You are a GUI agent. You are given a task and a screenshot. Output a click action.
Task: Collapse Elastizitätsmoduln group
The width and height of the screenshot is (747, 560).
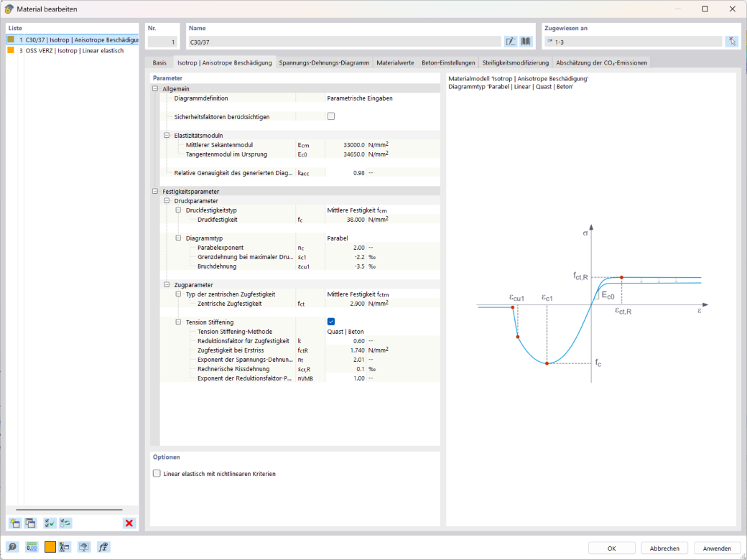point(167,135)
